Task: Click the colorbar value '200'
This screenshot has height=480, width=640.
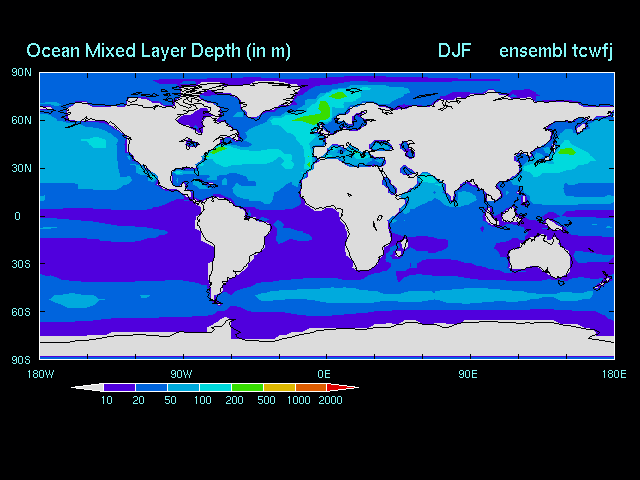Action: tap(234, 400)
